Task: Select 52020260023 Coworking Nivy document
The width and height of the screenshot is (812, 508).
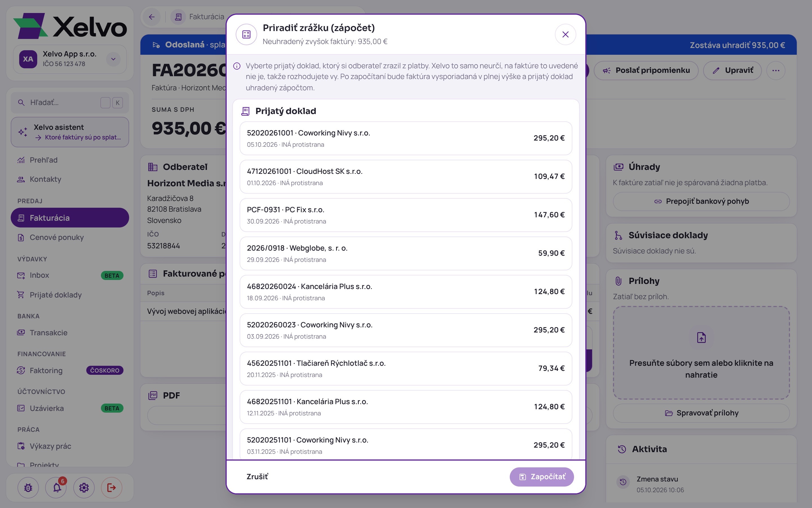Action: pyautogui.click(x=406, y=330)
